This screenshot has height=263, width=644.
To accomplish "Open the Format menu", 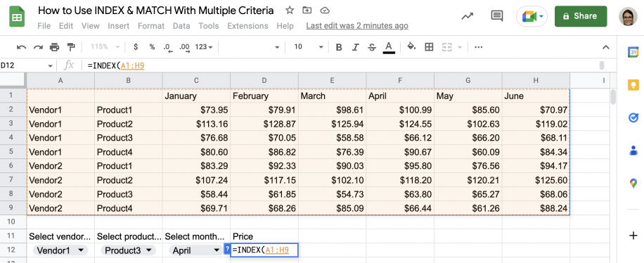I will click(x=151, y=26).
